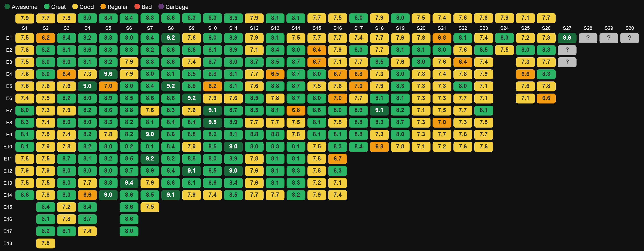The height and width of the screenshot is (251, 644).
Task: Select the Bad legend label
Action: tap(147, 7)
